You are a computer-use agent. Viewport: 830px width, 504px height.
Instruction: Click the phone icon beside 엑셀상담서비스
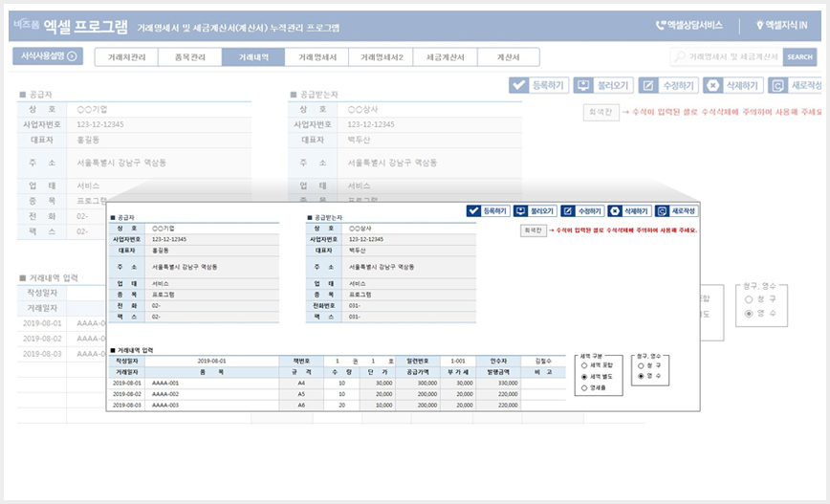(x=660, y=25)
